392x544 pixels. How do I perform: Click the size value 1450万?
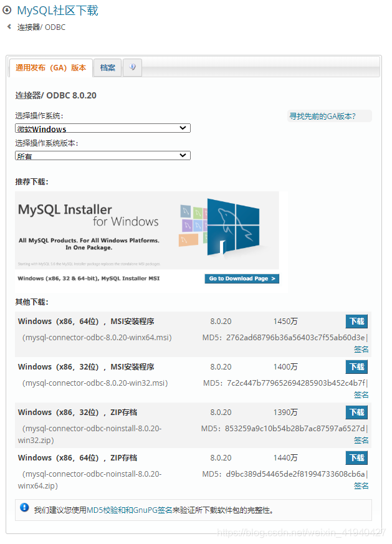285,322
